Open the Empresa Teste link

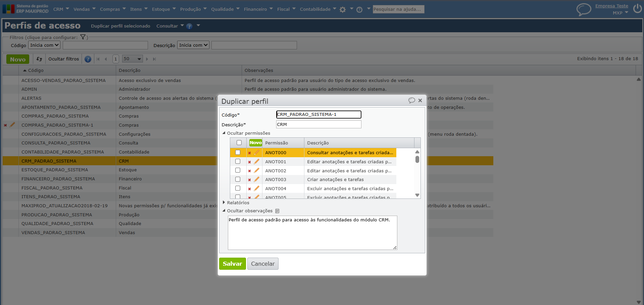coord(611,6)
